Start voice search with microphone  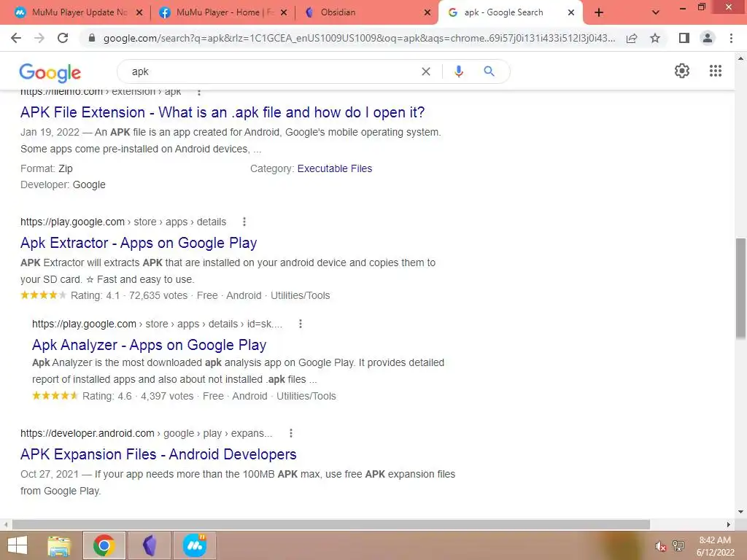(458, 71)
